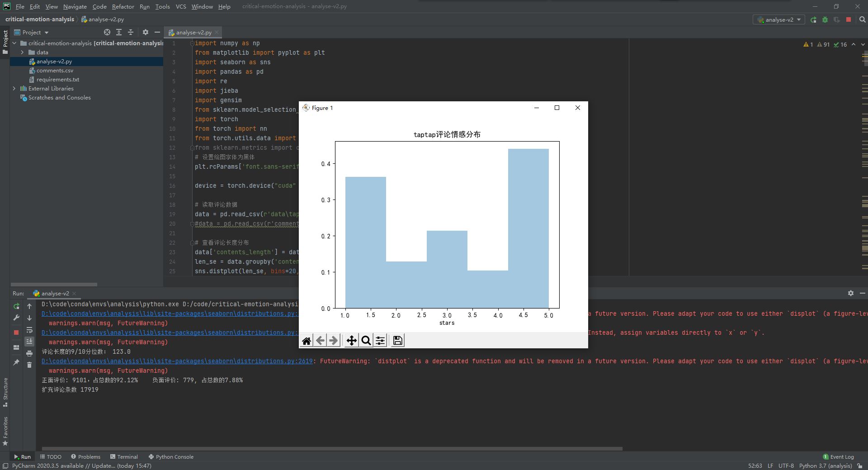Screen dimensions: 868x470
Task: Print the Run console output
Action: coord(29,353)
